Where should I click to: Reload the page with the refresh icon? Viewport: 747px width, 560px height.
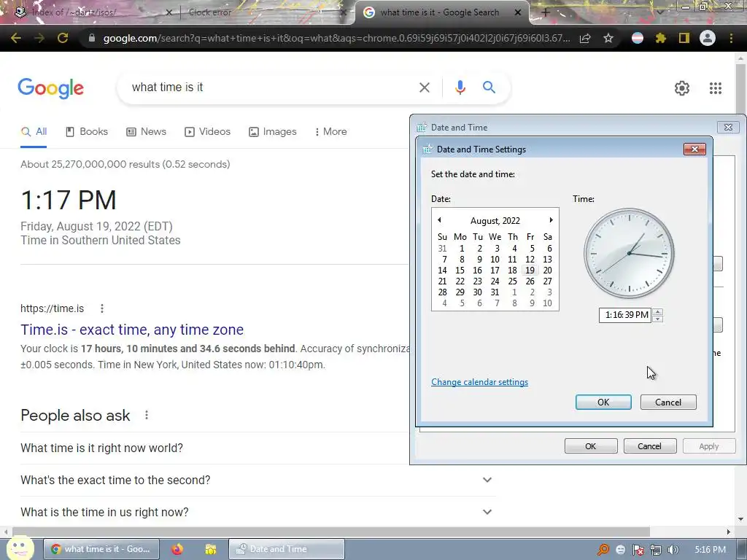[x=63, y=38]
